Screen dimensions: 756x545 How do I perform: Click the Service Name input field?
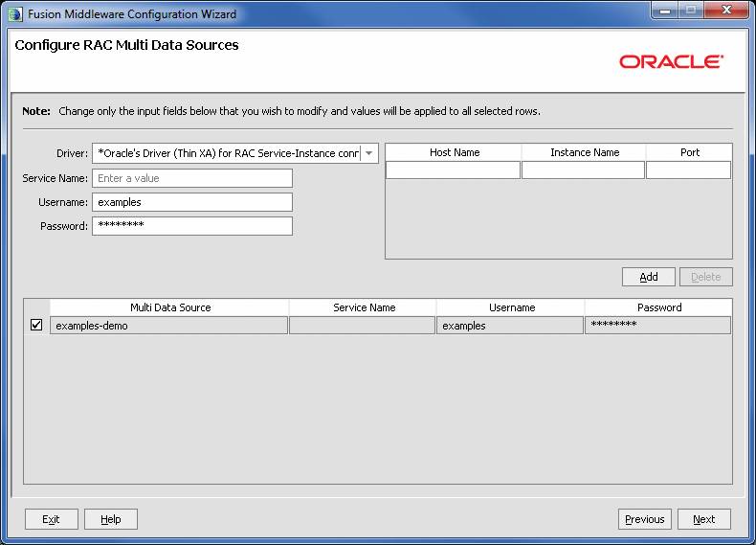click(x=192, y=178)
